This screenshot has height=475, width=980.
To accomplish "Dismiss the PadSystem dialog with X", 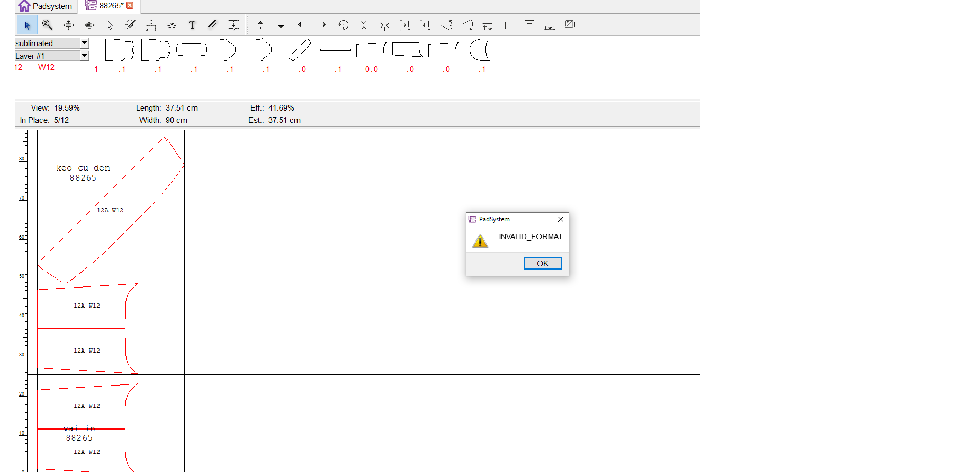I will pyautogui.click(x=560, y=219).
